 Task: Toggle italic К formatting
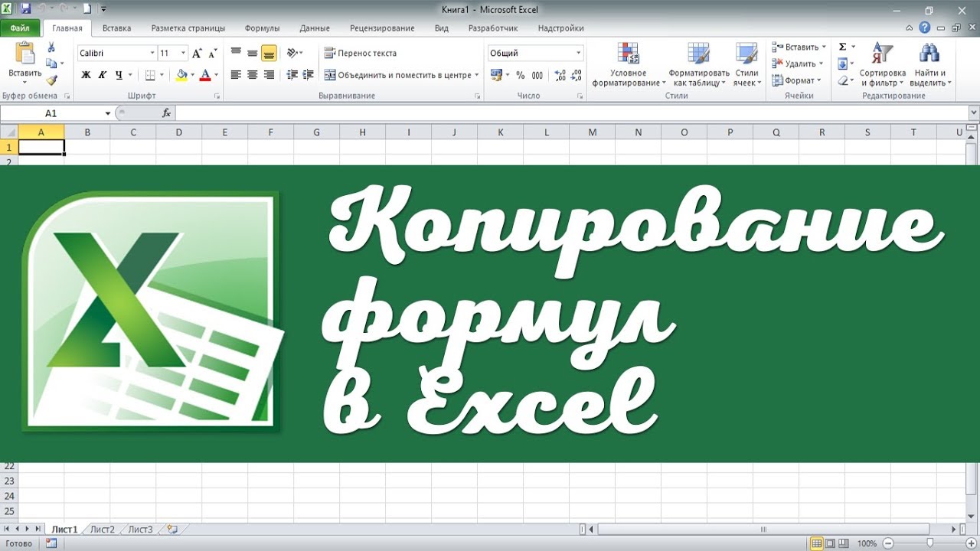(x=102, y=75)
